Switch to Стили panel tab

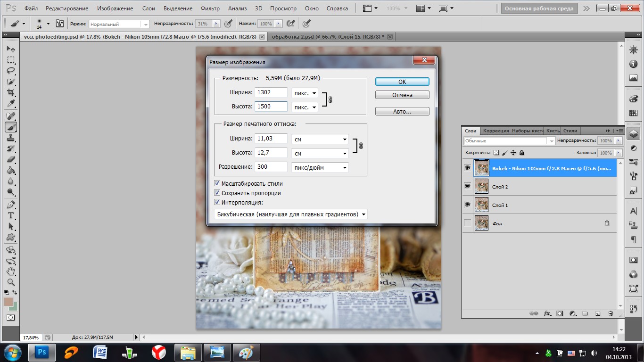coord(570,131)
